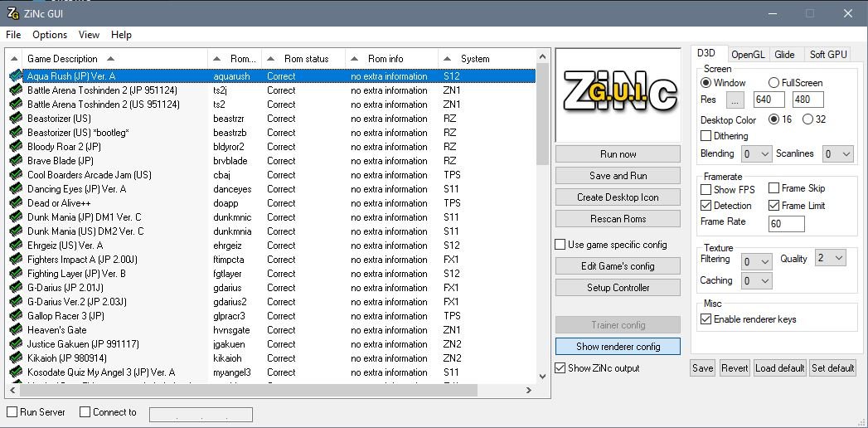Click the ROM icon beside Justice Gakuen
The image size is (868, 428).
pos(16,344)
